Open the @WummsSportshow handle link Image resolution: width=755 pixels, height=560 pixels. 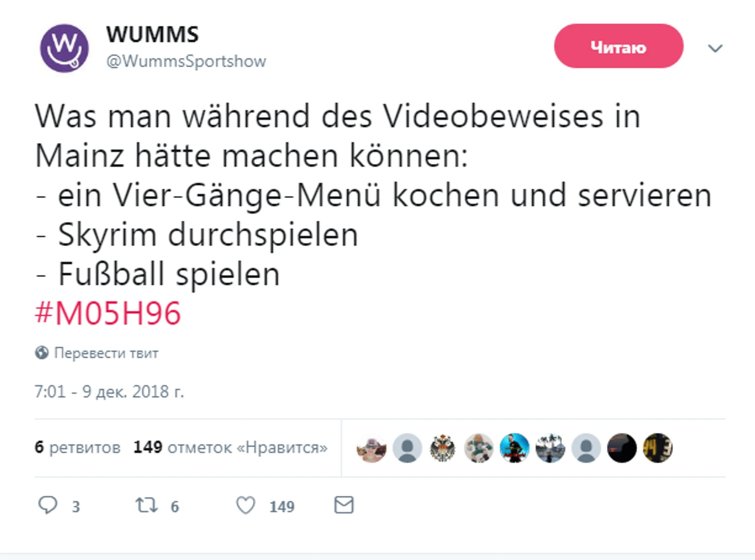[186, 61]
